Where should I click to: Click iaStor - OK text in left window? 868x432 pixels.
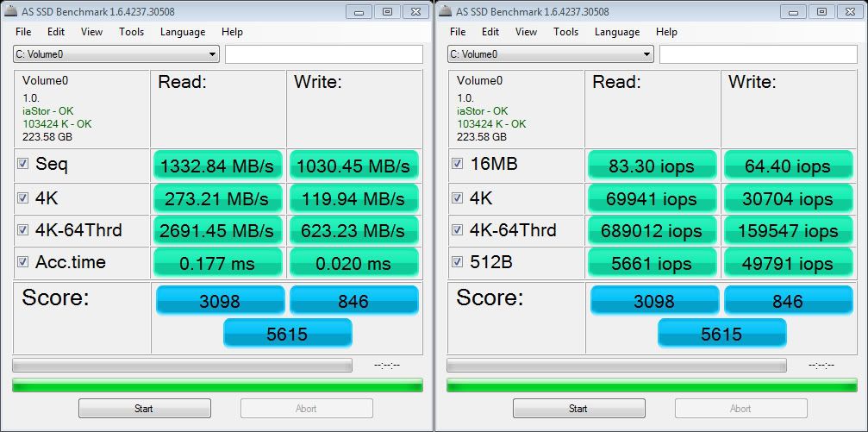pos(47,110)
